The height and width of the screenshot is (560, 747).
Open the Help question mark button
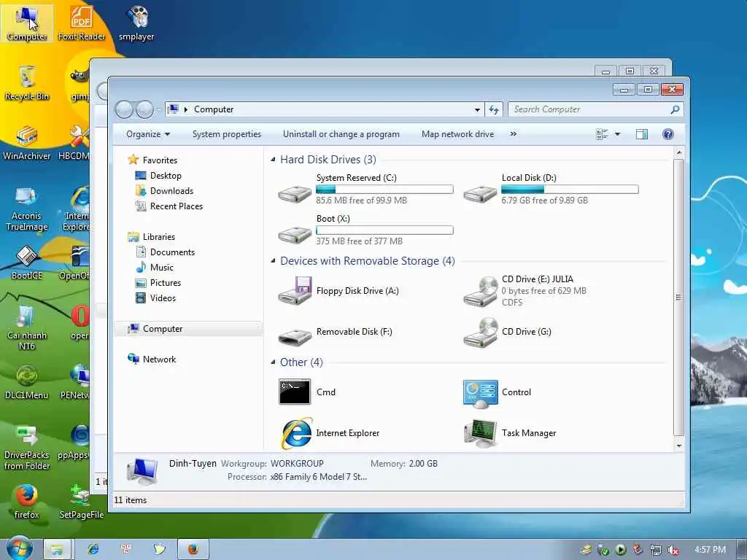(x=668, y=134)
